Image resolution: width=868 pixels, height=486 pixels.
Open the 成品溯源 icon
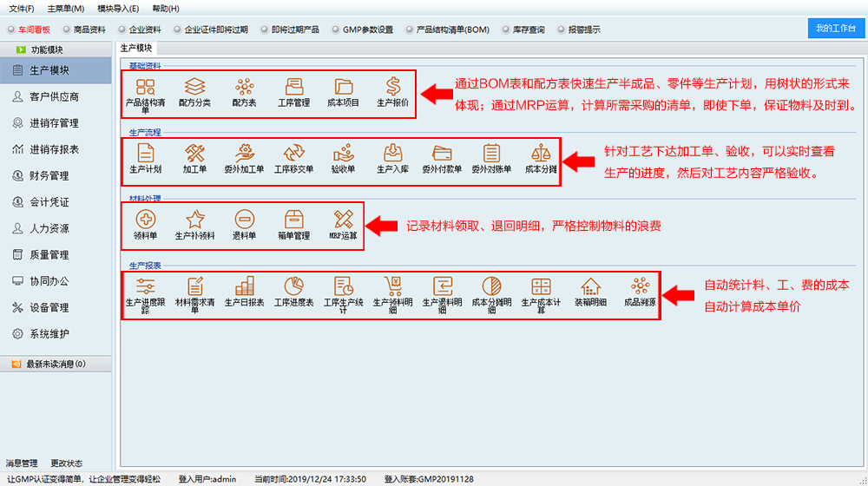(640, 286)
